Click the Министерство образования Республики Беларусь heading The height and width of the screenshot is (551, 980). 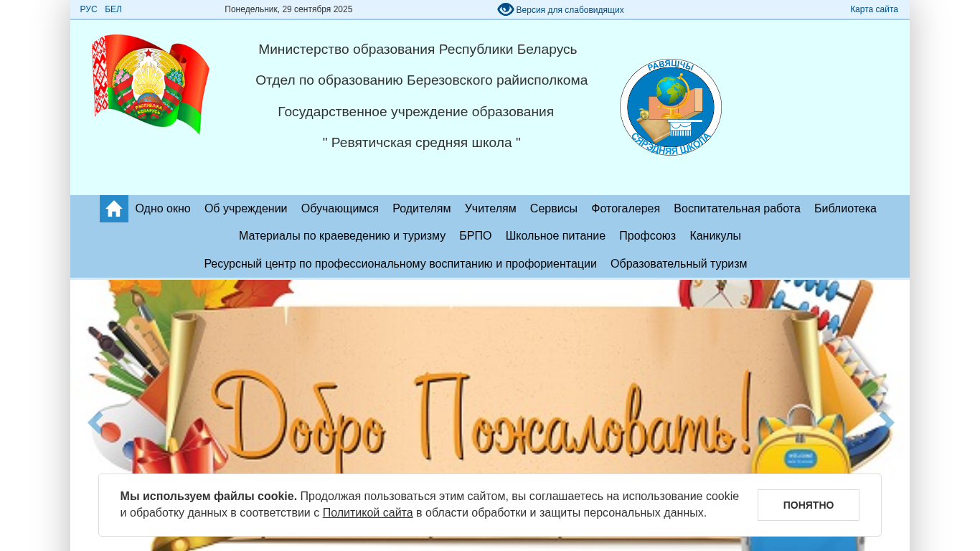click(418, 50)
